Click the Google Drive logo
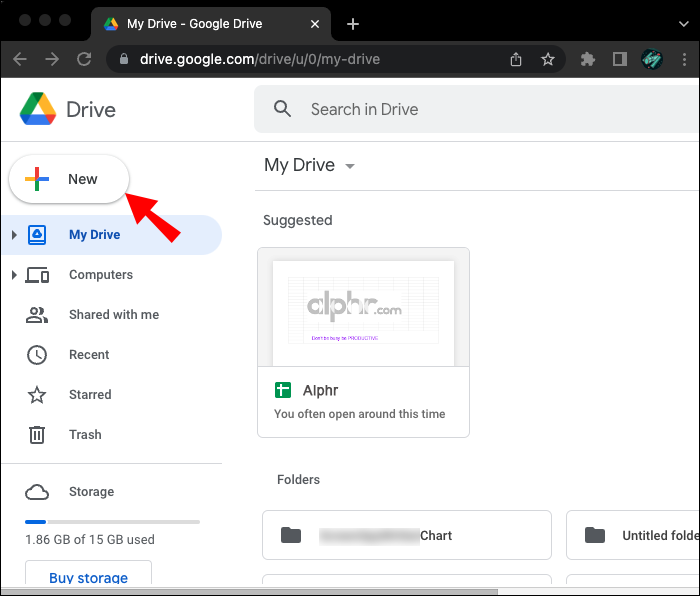This screenshot has width=700, height=596. click(x=38, y=109)
